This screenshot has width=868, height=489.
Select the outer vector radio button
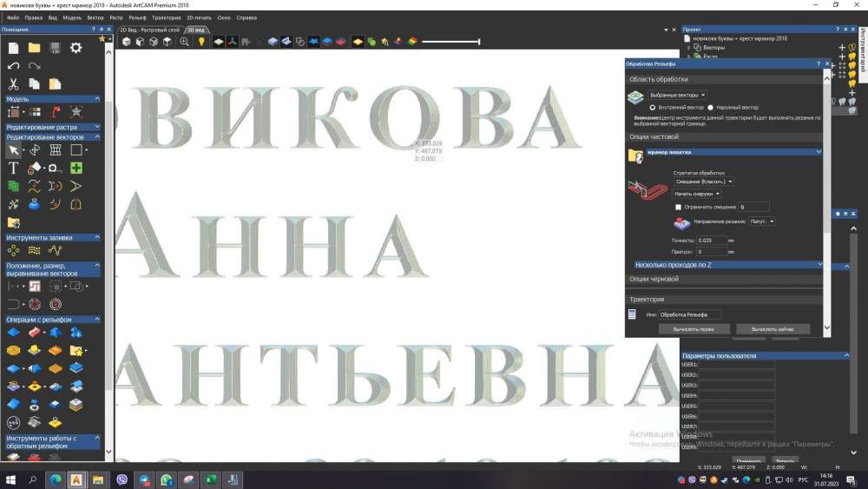tap(711, 108)
